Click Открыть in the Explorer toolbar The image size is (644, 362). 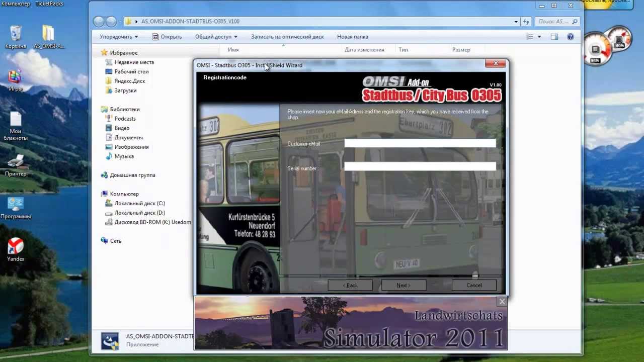[167, 37]
